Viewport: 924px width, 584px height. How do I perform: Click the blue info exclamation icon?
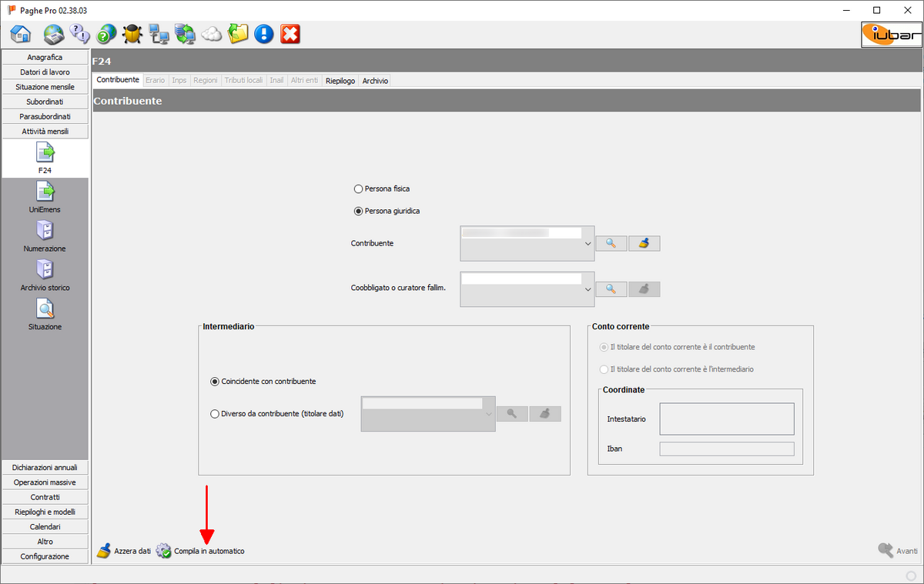click(x=263, y=34)
